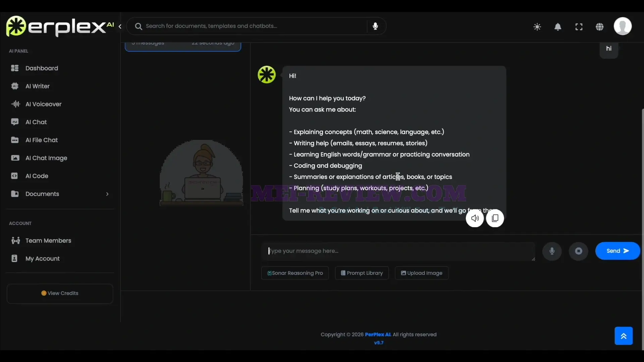Open notifications bell icon
644x362 pixels.
[558, 27]
